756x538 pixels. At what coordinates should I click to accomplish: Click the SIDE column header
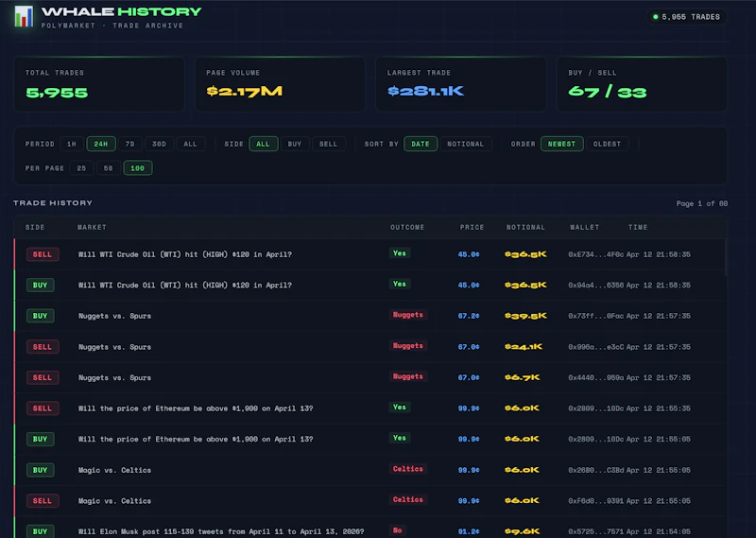[x=35, y=227]
